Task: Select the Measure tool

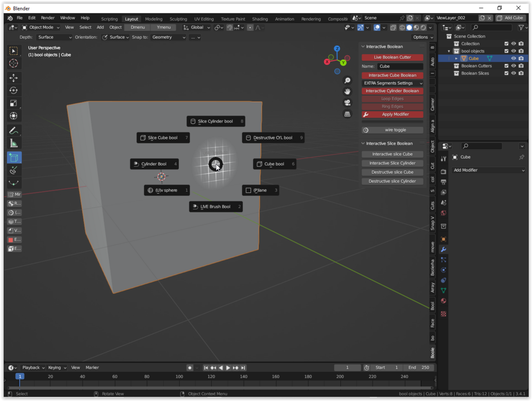Action: click(x=14, y=143)
